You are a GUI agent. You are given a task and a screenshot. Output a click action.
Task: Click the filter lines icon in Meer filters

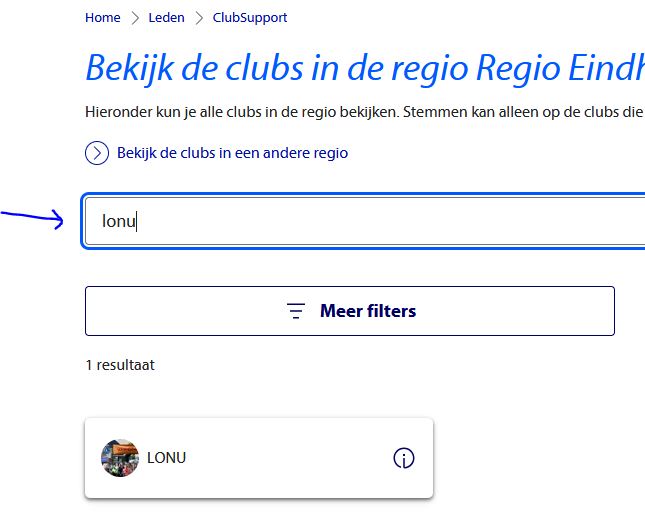click(296, 311)
